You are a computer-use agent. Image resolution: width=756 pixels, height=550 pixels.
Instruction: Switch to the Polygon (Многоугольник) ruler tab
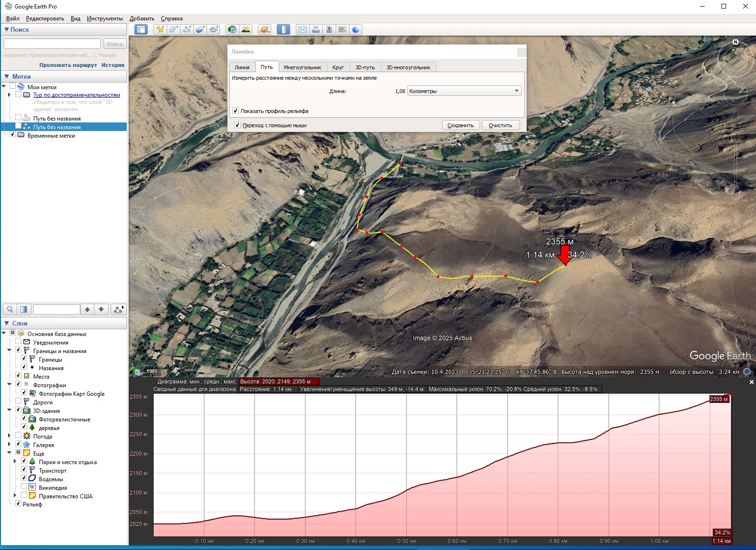click(302, 67)
